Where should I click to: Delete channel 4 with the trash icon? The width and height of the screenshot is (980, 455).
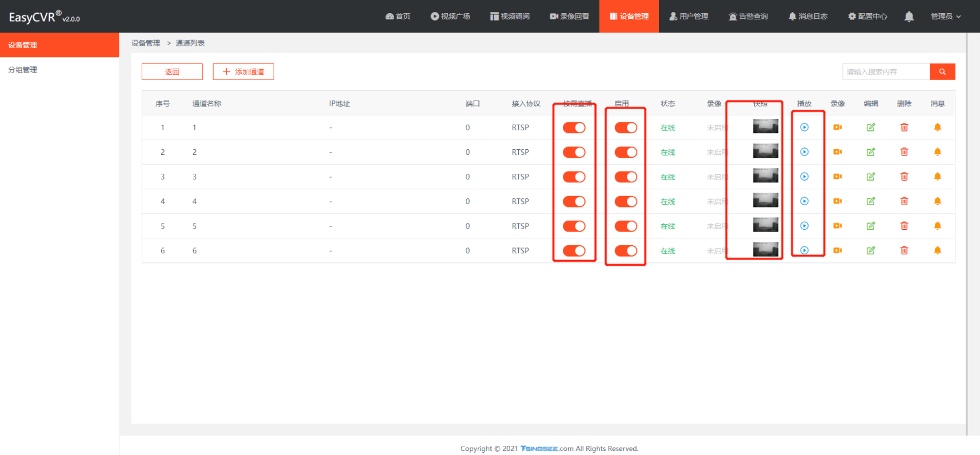point(904,201)
